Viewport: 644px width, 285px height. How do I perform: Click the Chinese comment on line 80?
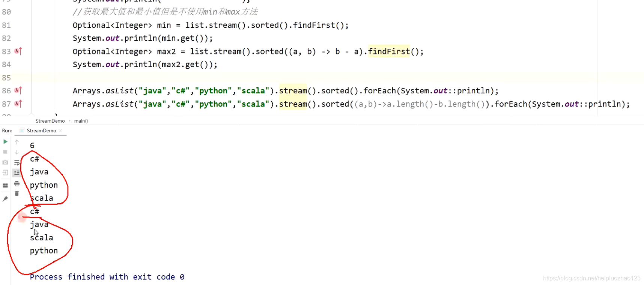(165, 12)
